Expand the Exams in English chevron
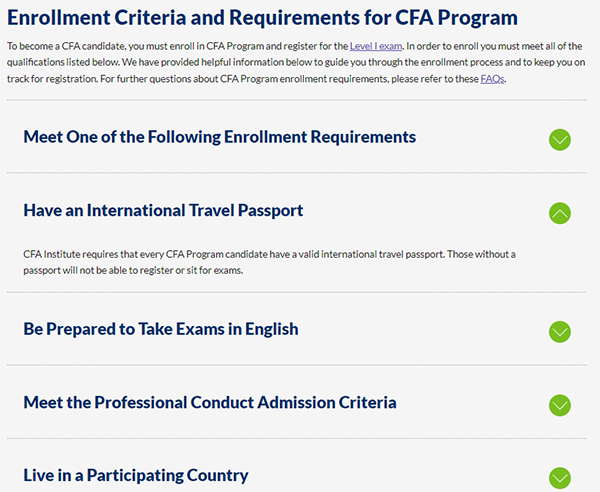 [560, 331]
